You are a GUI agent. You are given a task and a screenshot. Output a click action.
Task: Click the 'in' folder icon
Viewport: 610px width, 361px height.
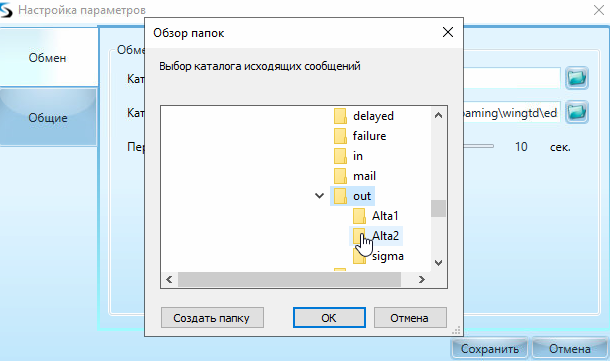[340, 156]
